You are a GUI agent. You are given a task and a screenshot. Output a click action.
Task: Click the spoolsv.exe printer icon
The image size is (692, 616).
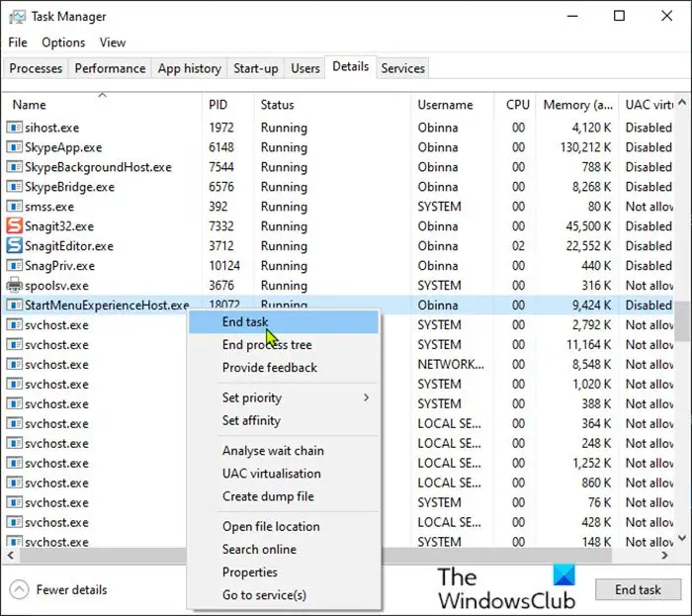tap(14, 285)
